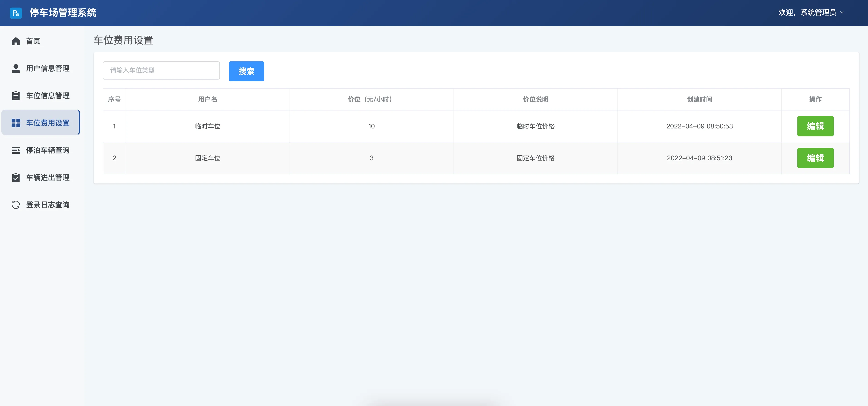Focus the 请输入车位类型 search field

click(x=161, y=70)
